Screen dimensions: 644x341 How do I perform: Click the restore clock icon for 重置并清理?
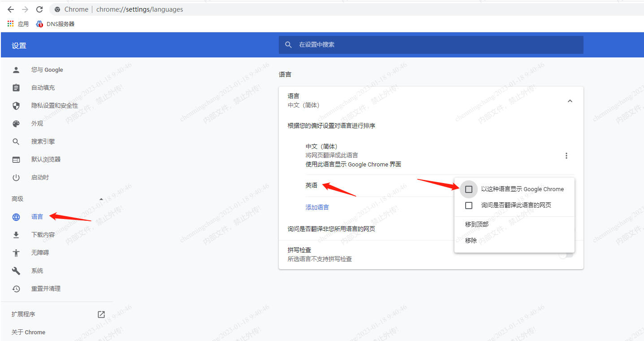[16, 289]
